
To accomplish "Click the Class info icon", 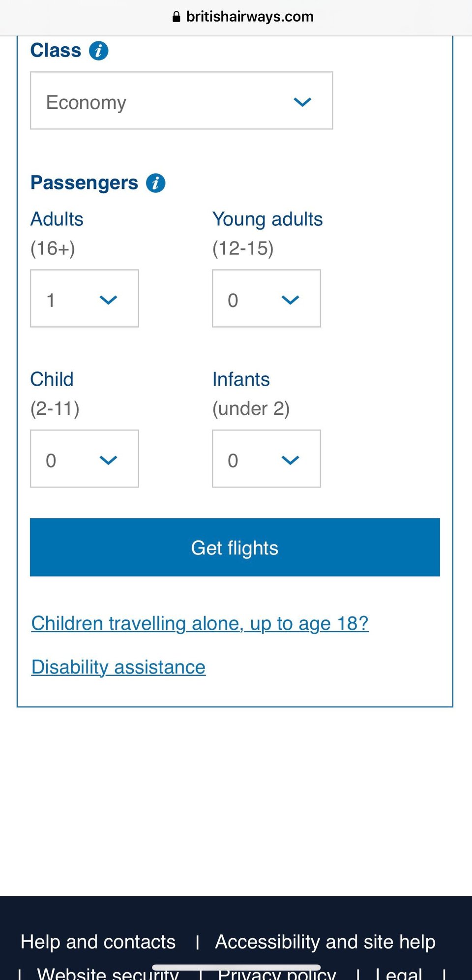I will pos(98,51).
